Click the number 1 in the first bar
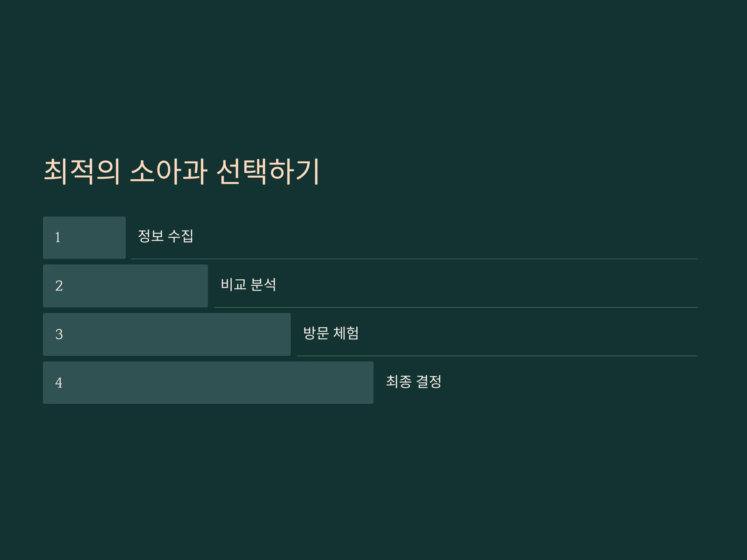The height and width of the screenshot is (560, 747). (x=58, y=237)
